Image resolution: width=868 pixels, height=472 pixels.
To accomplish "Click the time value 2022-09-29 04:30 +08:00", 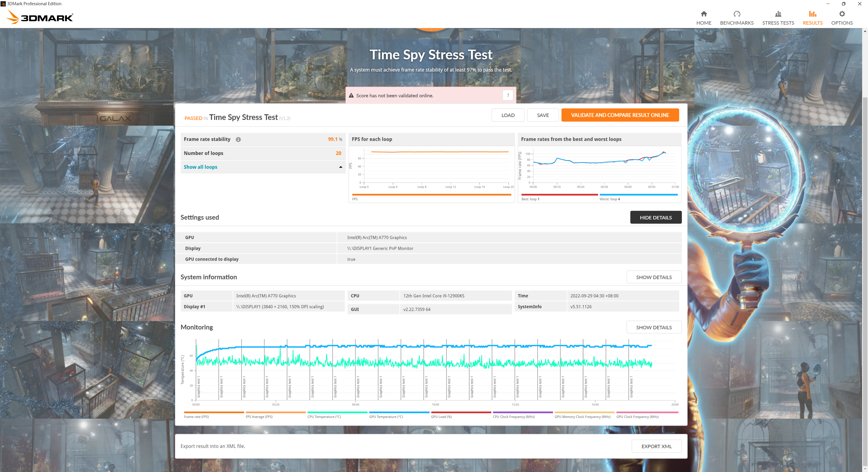I will point(594,296).
